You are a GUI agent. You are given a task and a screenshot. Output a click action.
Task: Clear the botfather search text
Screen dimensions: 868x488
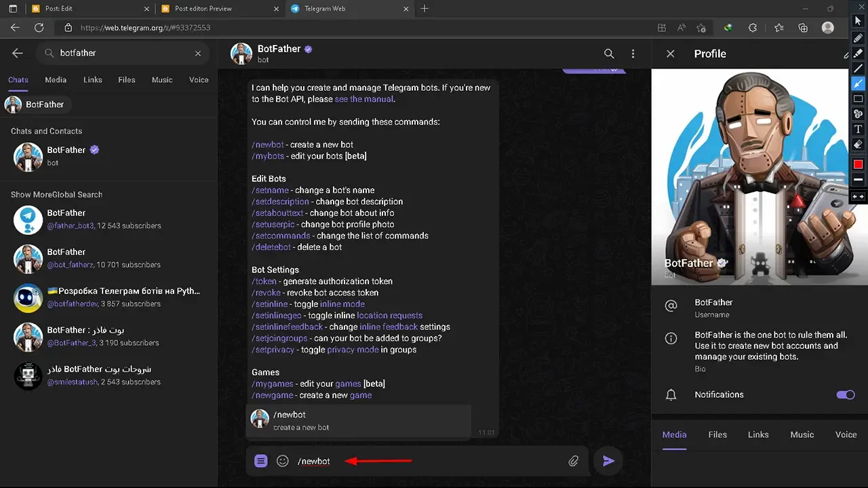198,53
